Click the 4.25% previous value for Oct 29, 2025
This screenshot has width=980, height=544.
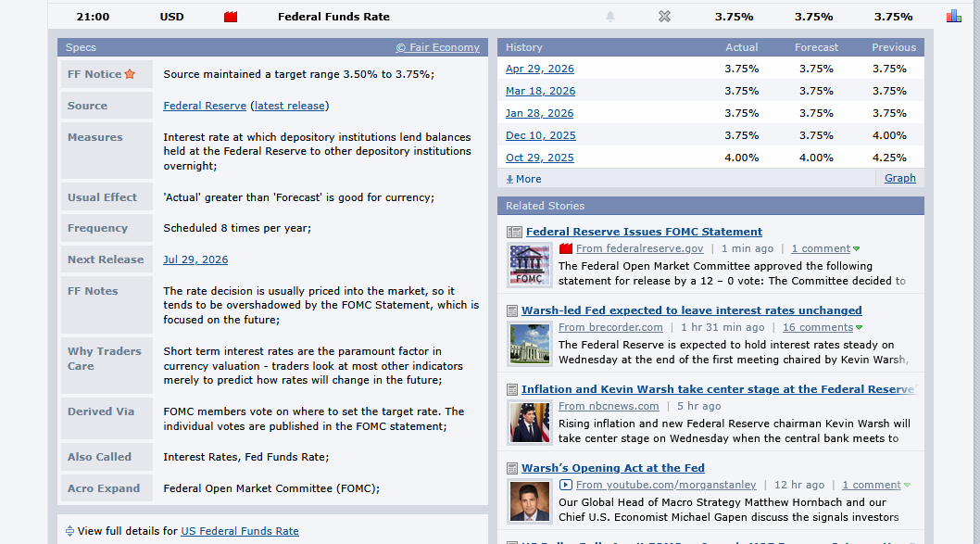click(x=889, y=158)
